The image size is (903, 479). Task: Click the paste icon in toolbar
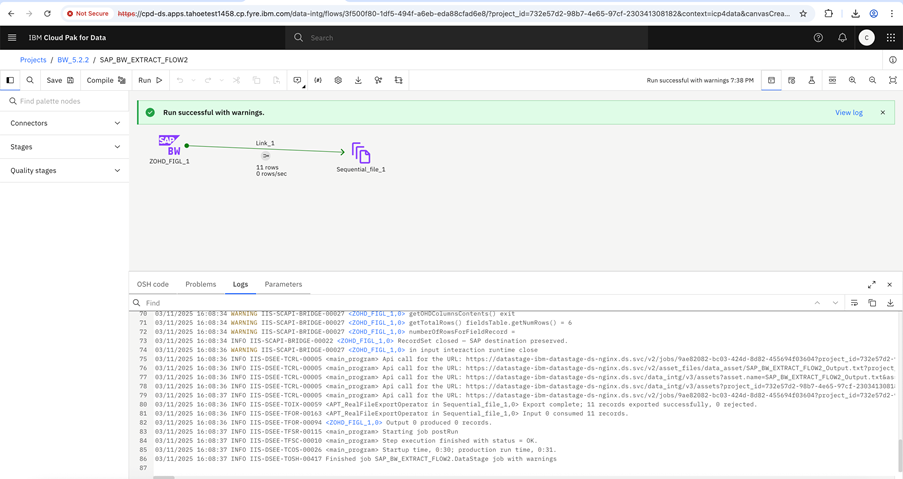[276, 80]
